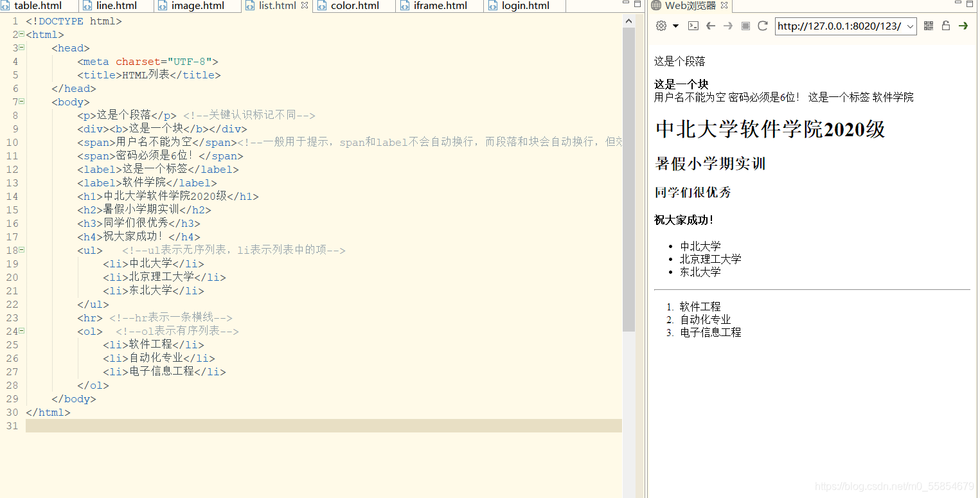Click the browser URL address field
This screenshot has width=980, height=498.
839,26
